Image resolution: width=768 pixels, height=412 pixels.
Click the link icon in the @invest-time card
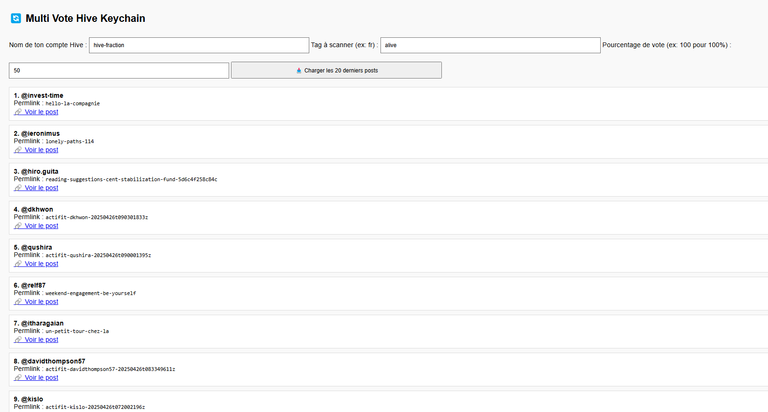point(18,112)
